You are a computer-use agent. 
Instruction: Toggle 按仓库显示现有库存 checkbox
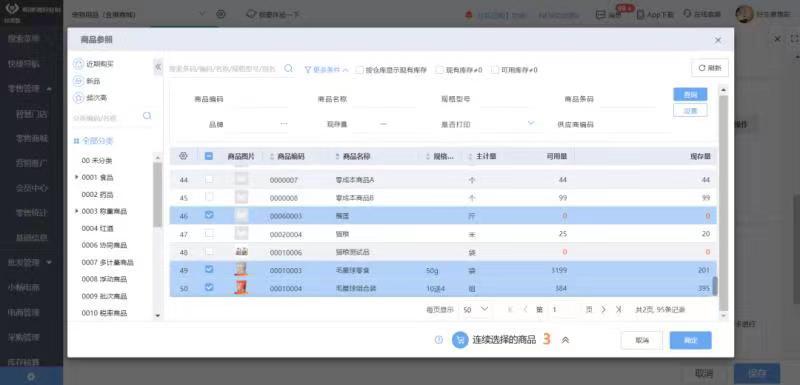point(360,70)
